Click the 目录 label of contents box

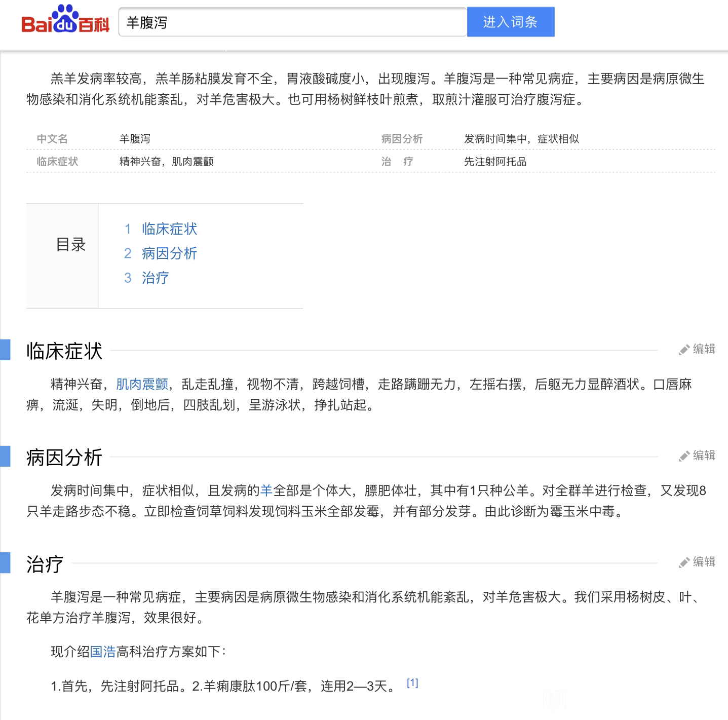click(x=71, y=245)
